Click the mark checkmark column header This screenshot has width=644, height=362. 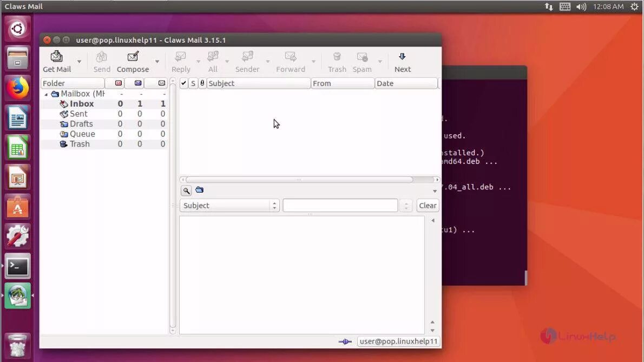coord(183,83)
